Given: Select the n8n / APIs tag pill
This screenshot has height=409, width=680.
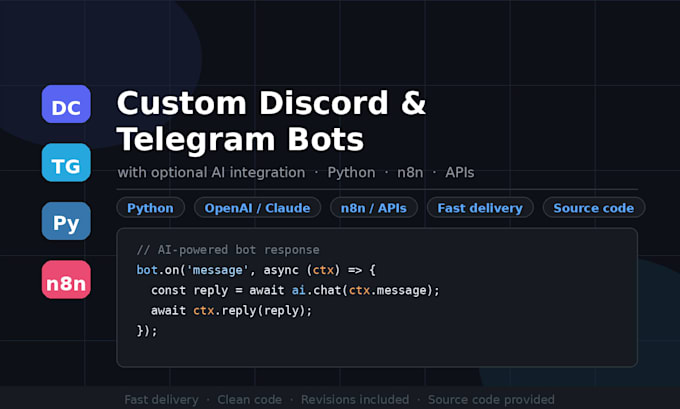Looking at the screenshot, I should click(374, 208).
